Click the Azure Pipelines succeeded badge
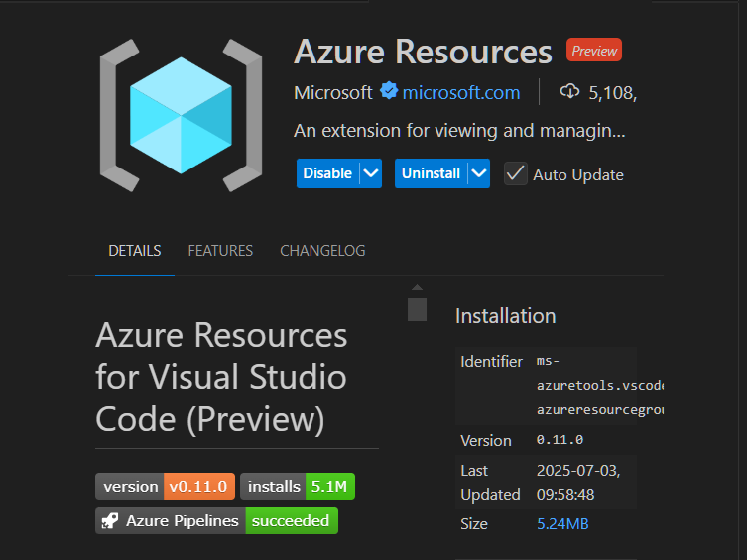This screenshot has width=747, height=560. tap(217, 521)
